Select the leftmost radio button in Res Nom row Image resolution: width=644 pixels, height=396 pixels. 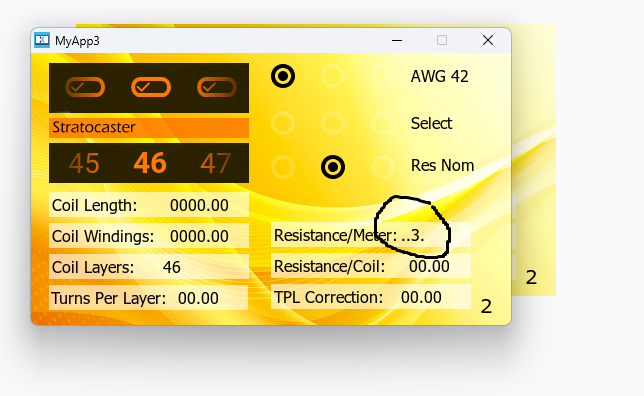(283, 167)
